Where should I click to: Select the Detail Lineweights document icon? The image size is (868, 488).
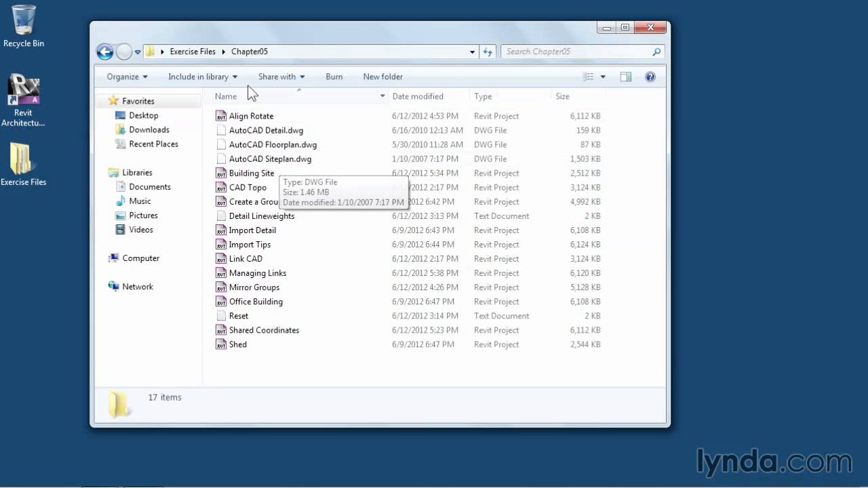click(x=221, y=216)
